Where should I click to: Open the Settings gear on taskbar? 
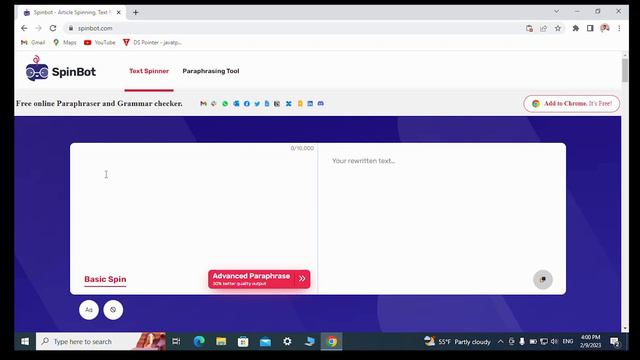click(287, 341)
